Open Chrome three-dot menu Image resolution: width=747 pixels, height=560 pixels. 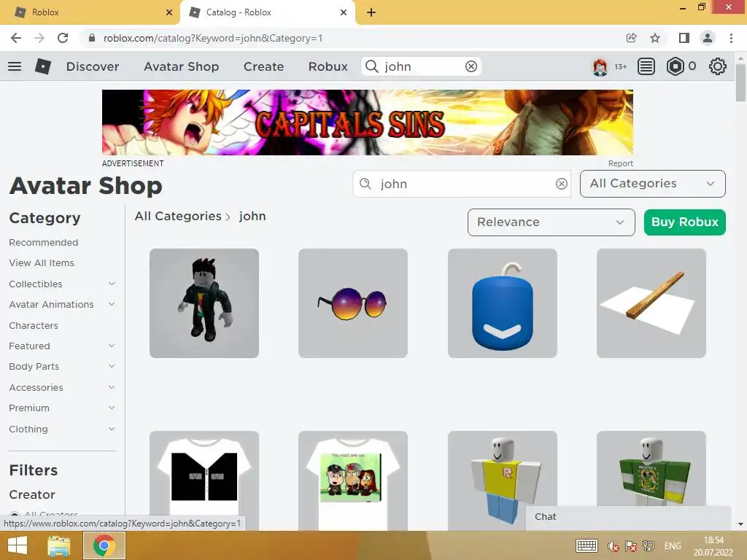point(731,38)
